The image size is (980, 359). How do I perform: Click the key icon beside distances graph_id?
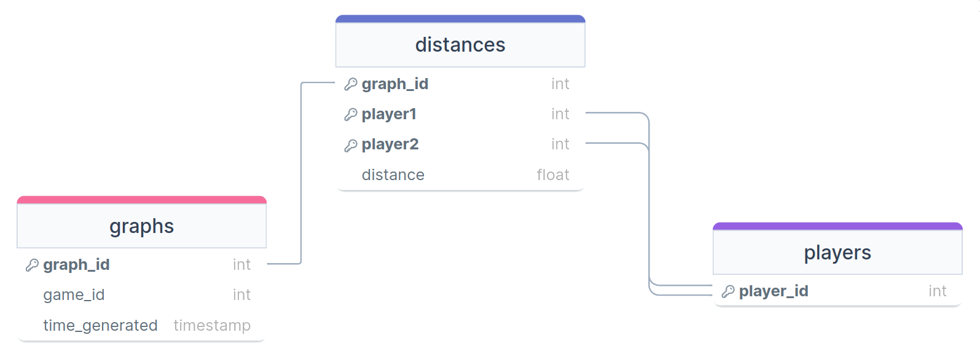[x=351, y=84]
